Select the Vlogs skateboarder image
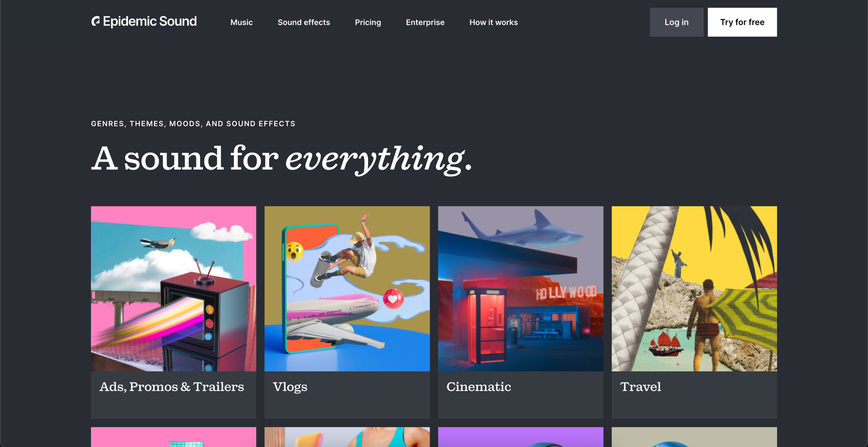The image size is (868, 447). (x=347, y=289)
